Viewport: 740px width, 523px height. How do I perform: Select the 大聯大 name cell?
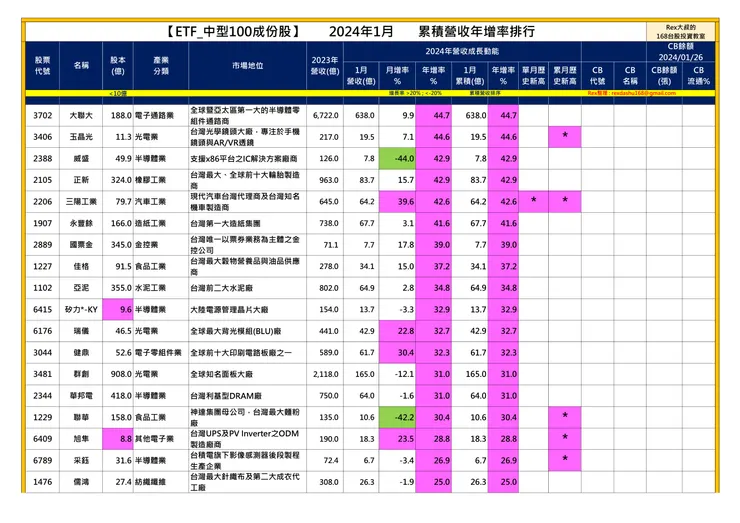click(x=81, y=116)
